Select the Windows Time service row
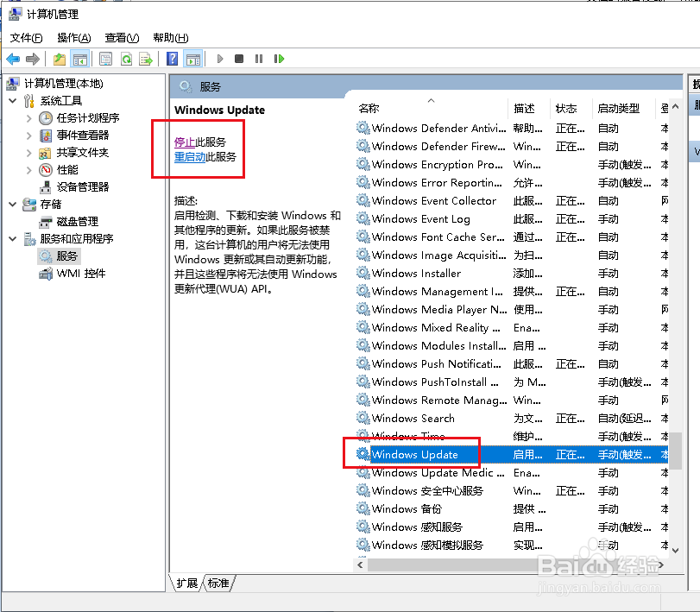 point(512,437)
